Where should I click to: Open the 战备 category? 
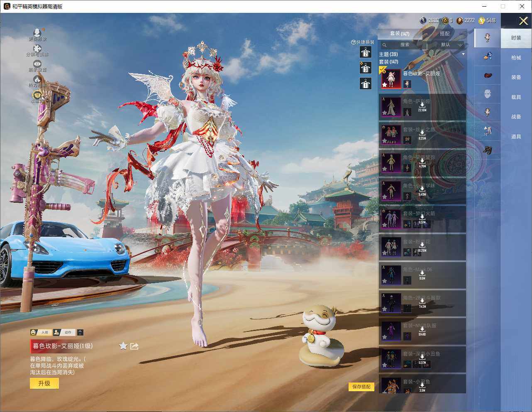[x=516, y=117]
